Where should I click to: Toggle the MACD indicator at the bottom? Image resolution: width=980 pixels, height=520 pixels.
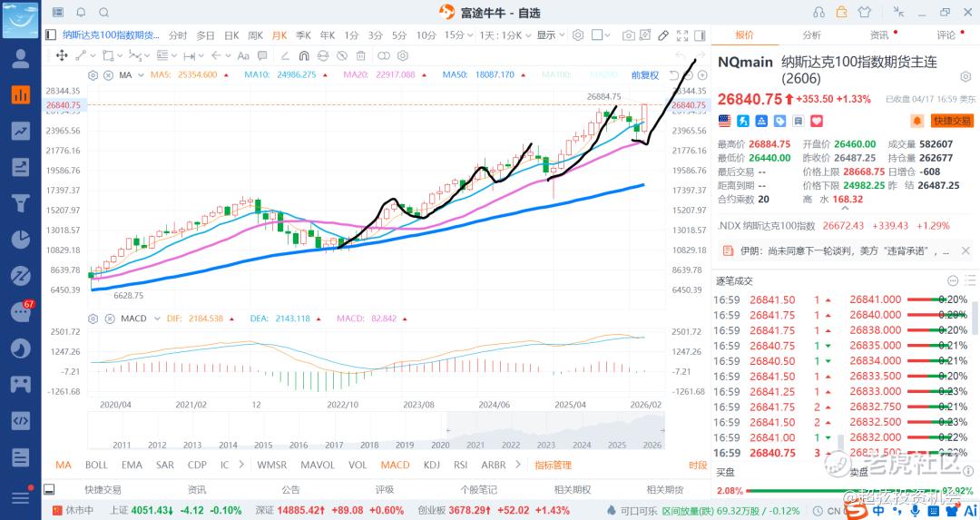395,465
